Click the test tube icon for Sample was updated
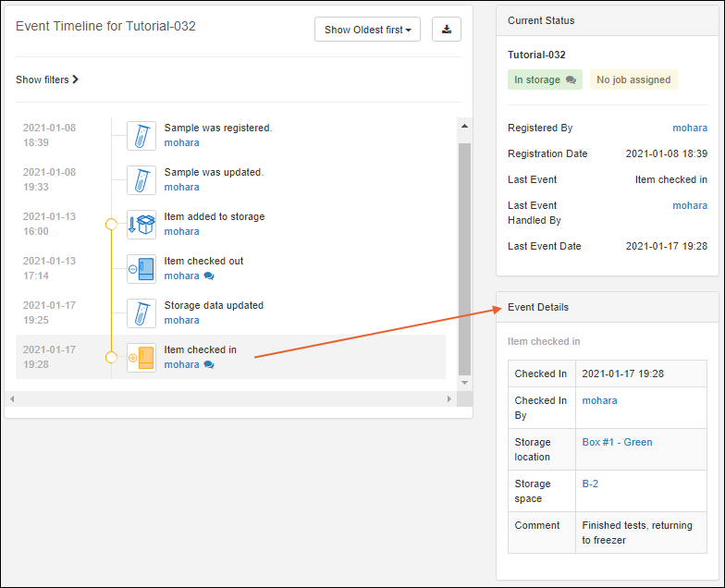The height and width of the screenshot is (588, 725). [x=141, y=180]
